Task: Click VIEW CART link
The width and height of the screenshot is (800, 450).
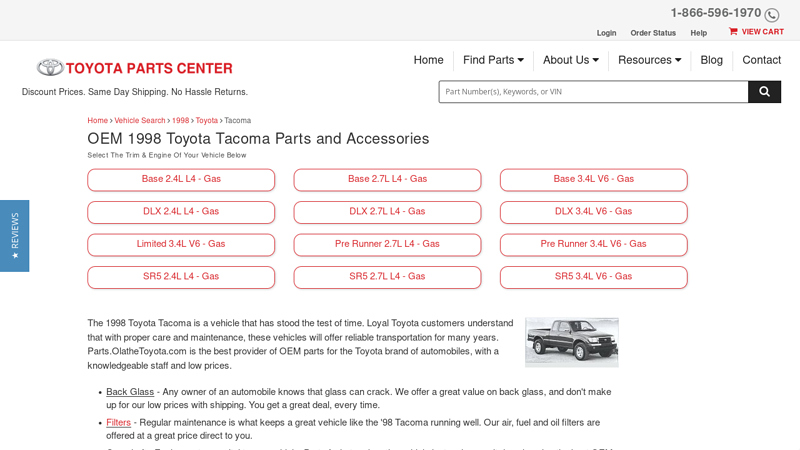Action: (762, 32)
